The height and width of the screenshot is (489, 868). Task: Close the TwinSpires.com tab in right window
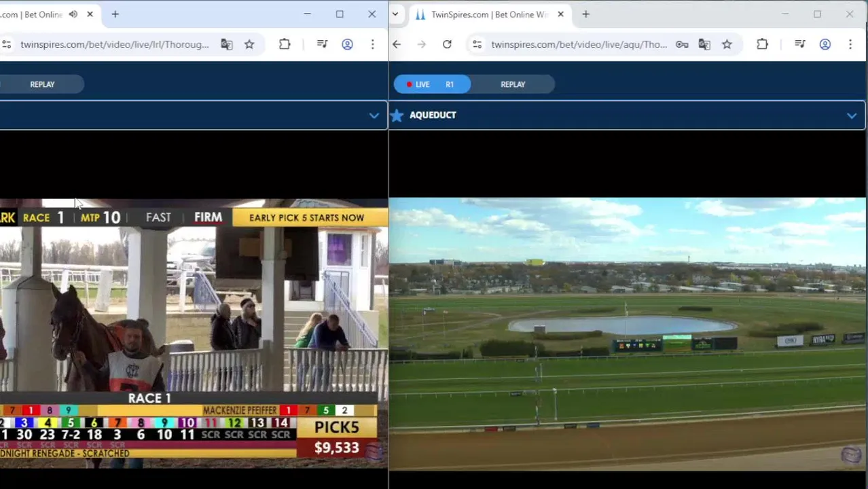[x=560, y=14]
